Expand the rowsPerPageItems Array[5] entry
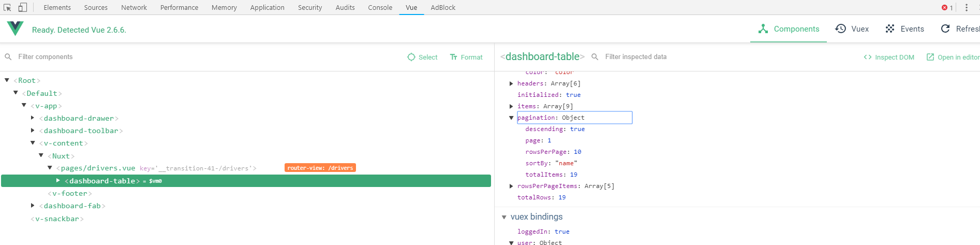Viewport: 980px width, 245px height. [x=511, y=186]
